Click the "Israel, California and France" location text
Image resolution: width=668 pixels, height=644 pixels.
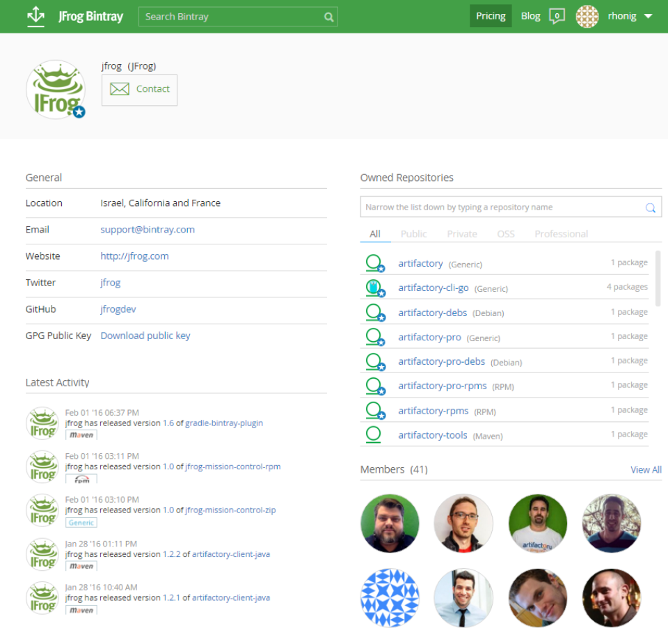161,203
